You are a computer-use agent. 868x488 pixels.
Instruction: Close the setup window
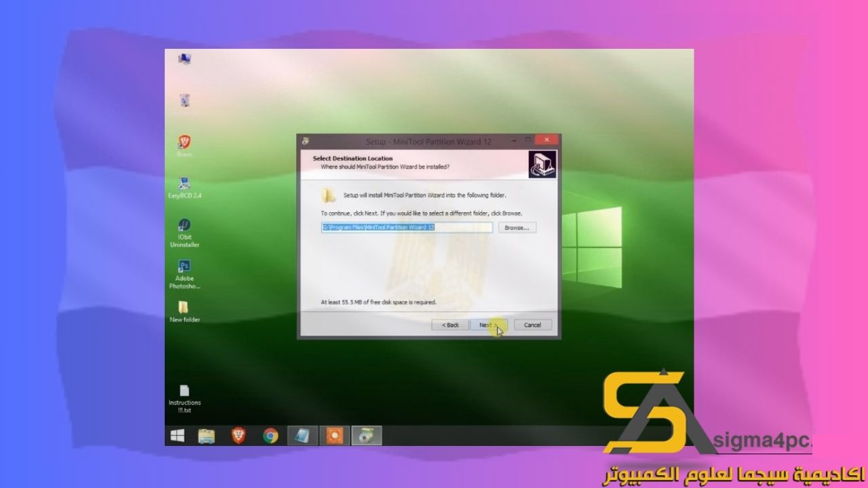(546, 140)
